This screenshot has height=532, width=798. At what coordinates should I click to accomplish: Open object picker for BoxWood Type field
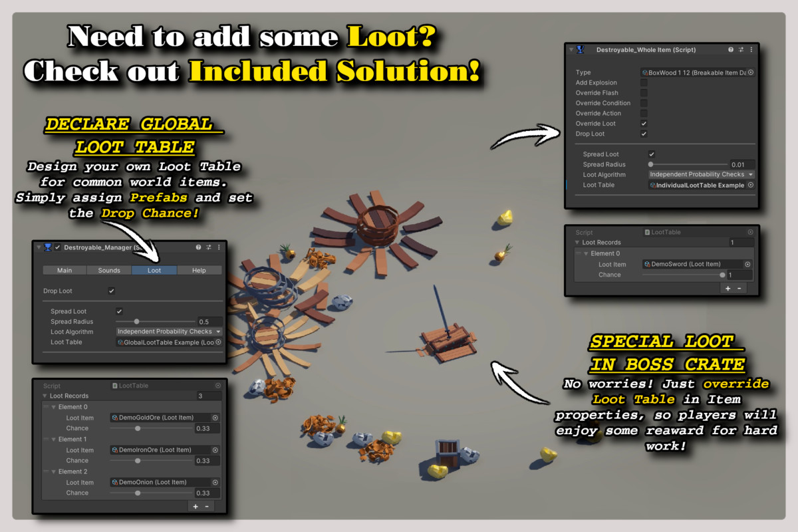pyautogui.click(x=751, y=72)
